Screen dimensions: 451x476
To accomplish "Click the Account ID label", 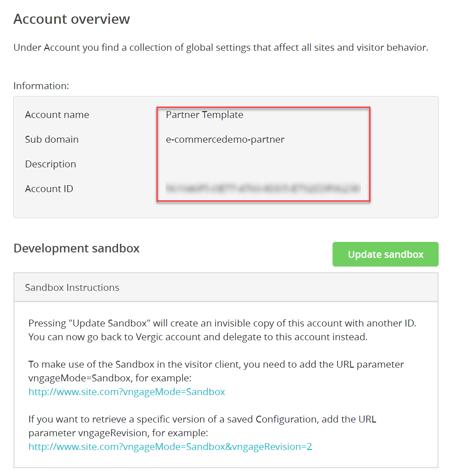I will point(49,189).
